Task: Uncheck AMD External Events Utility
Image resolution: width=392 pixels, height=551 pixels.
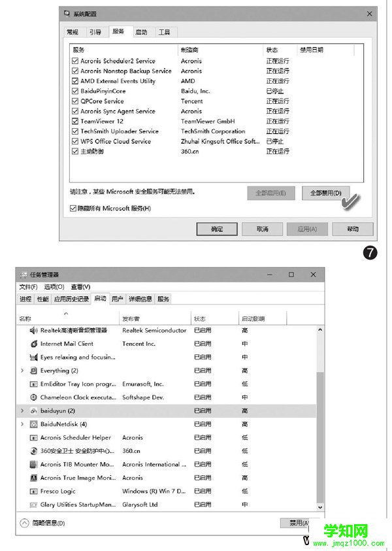Action: pos(75,81)
